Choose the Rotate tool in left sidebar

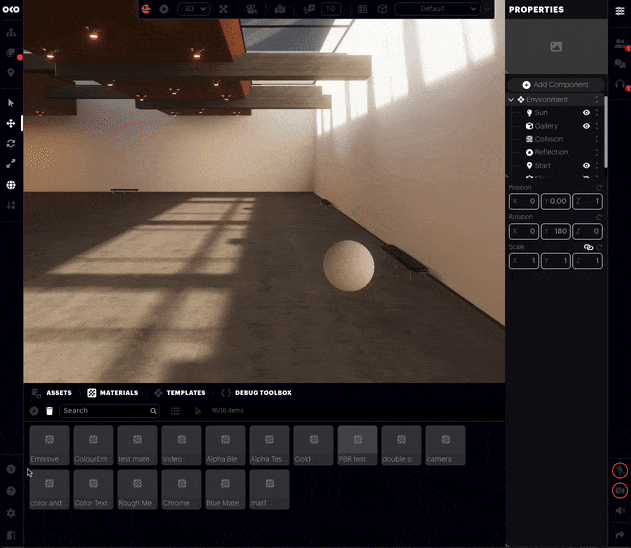click(11, 143)
